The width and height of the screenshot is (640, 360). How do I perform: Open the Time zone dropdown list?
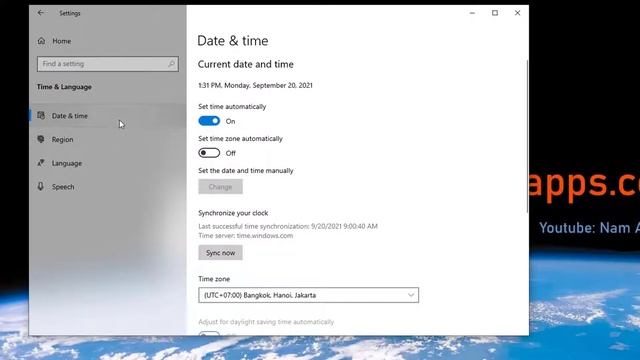[309, 295]
